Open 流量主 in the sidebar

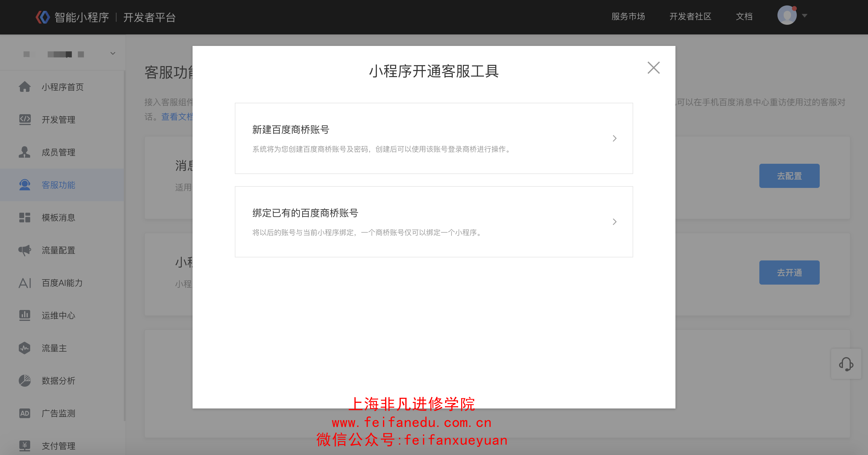pos(62,348)
